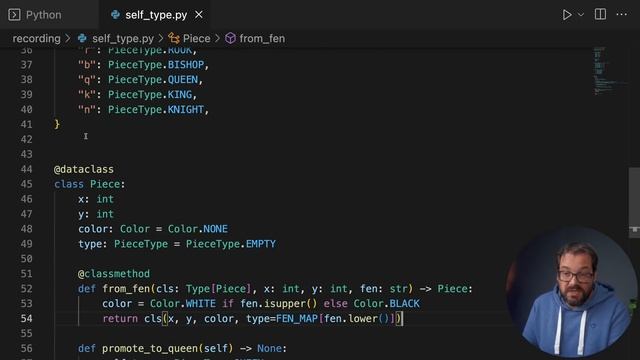This screenshot has width=640, height=360.
Task: Click 'Color.NONE' default value
Action: pyautogui.click(x=198, y=229)
